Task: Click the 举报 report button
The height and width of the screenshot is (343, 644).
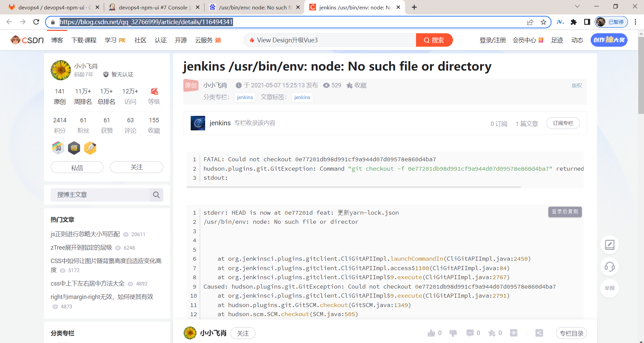Action: pos(610,288)
